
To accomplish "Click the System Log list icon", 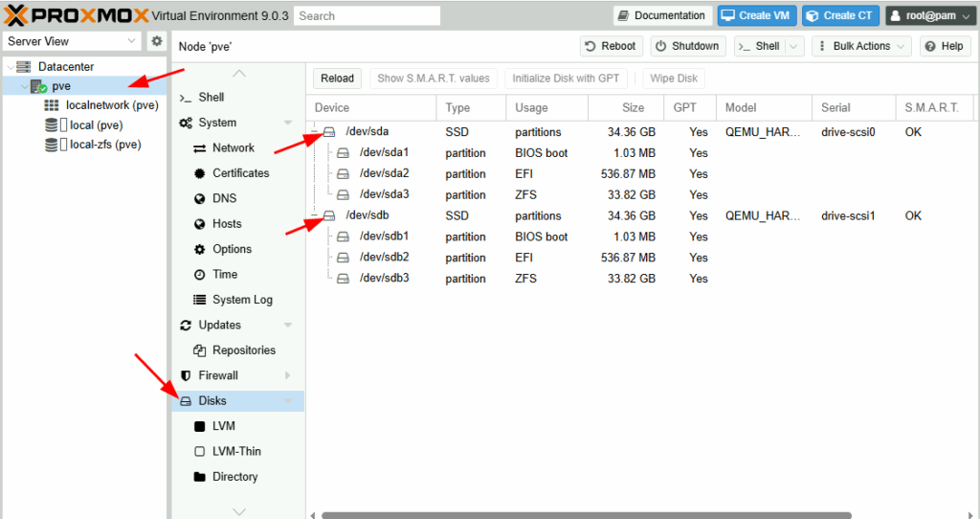I will tap(199, 300).
